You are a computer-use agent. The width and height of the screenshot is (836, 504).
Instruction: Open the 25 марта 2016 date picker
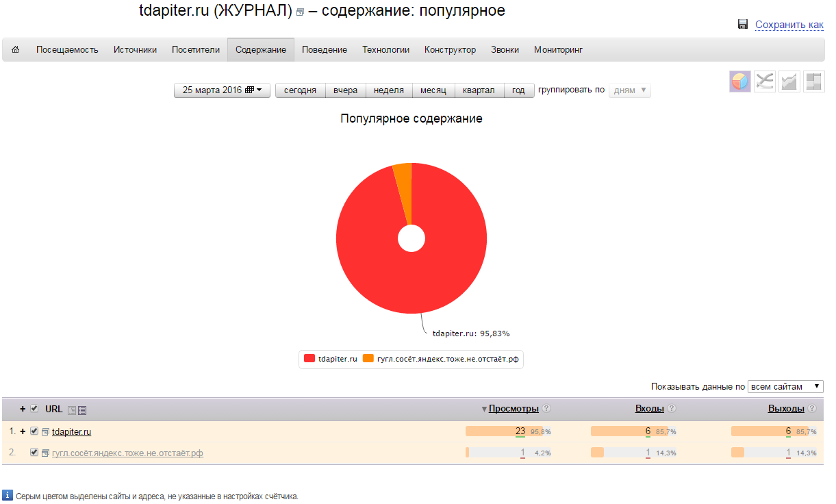click(222, 90)
